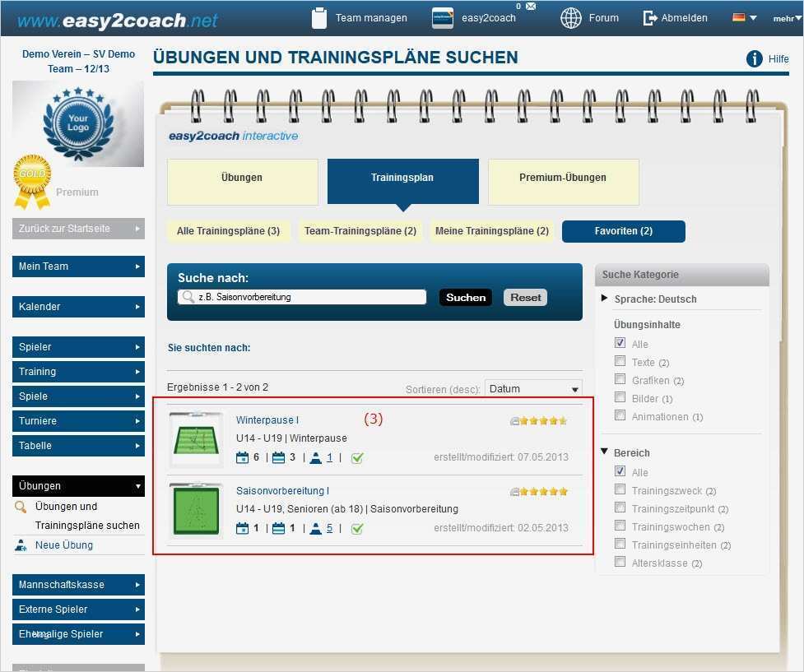
Task: Click the Reset button
Action: pos(526,297)
